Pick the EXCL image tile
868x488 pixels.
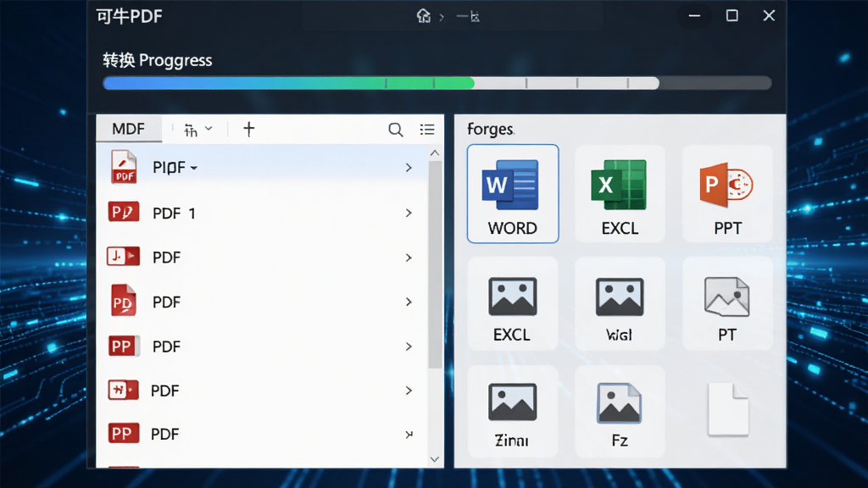point(513,303)
